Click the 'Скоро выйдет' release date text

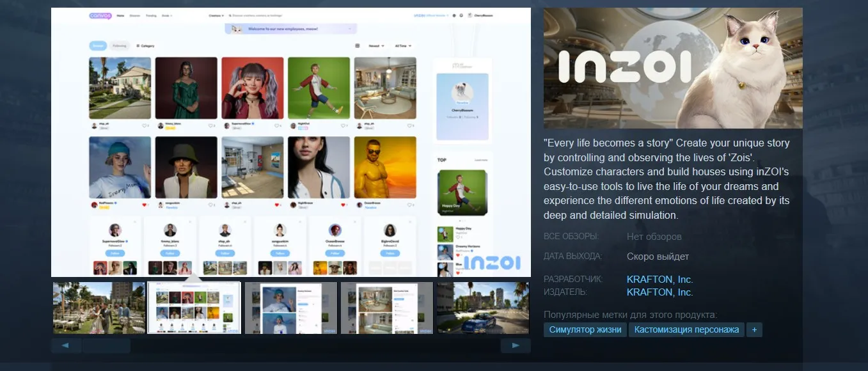pyautogui.click(x=658, y=257)
